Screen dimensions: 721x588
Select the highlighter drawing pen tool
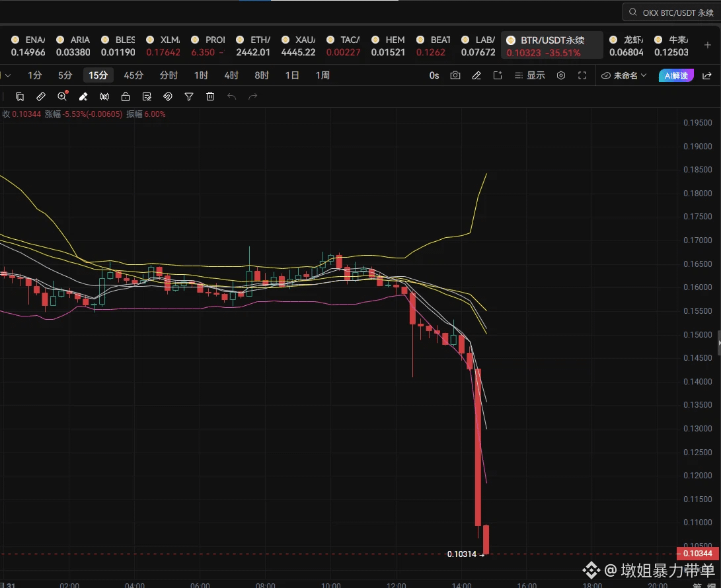pyautogui.click(x=83, y=96)
